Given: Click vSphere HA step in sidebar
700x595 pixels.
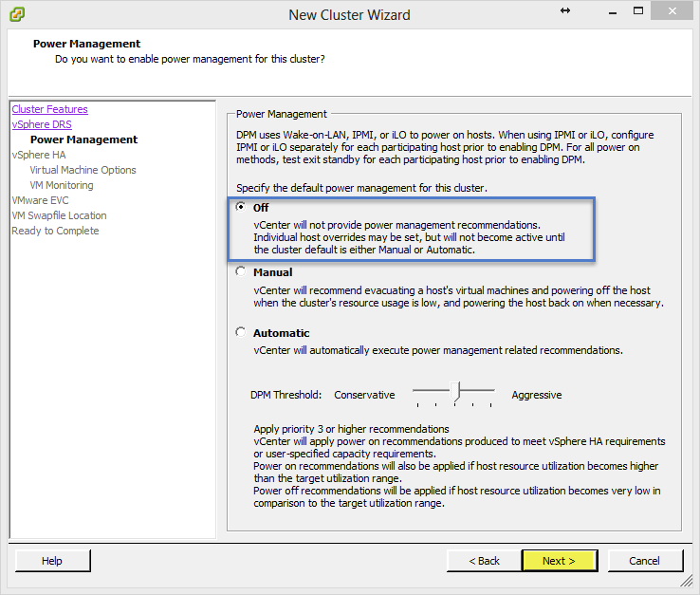Looking at the screenshot, I should [39, 155].
